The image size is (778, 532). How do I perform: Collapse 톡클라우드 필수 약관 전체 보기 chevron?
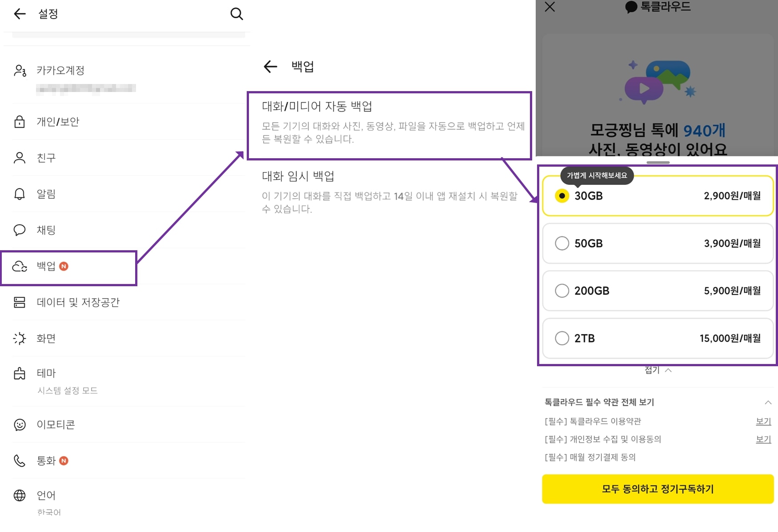tap(768, 402)
